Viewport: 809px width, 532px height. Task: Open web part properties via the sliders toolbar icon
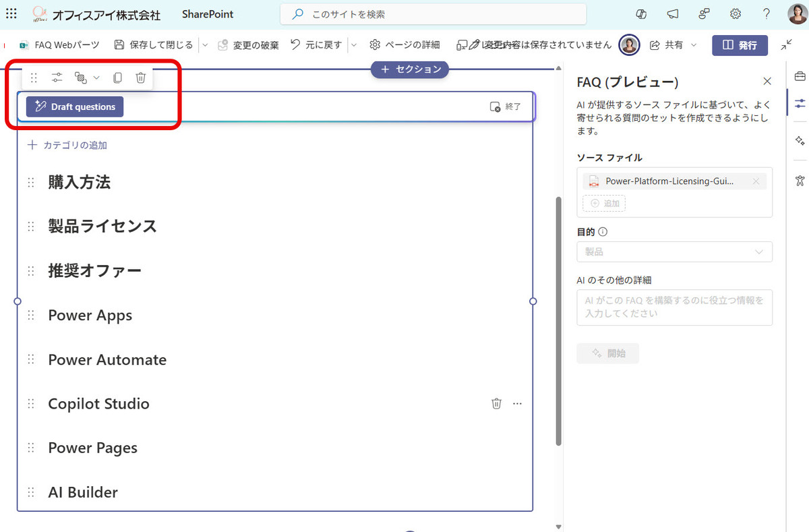57,78
